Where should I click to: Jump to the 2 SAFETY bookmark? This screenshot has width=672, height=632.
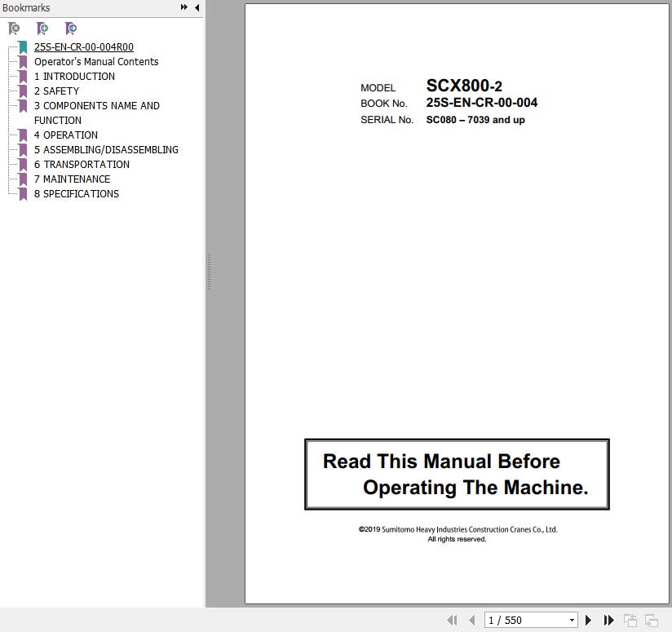[56, 91]
